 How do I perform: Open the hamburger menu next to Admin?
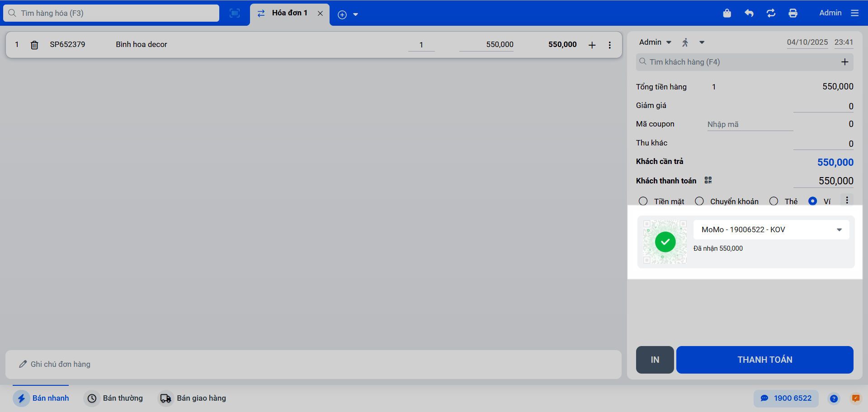coord(854,13)
